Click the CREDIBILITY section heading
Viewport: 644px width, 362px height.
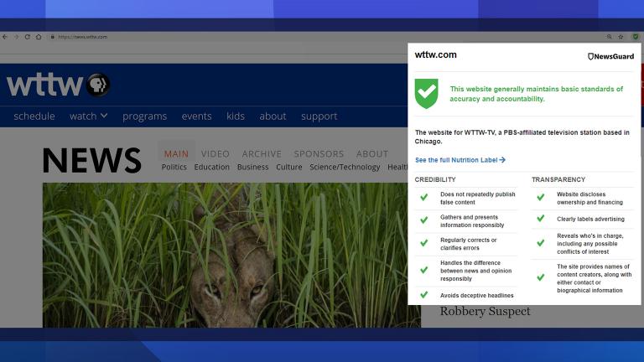pos(435,180)
